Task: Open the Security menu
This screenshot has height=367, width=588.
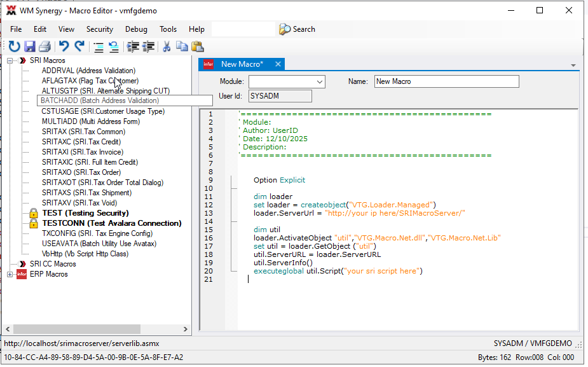Action: pos(99,29)
